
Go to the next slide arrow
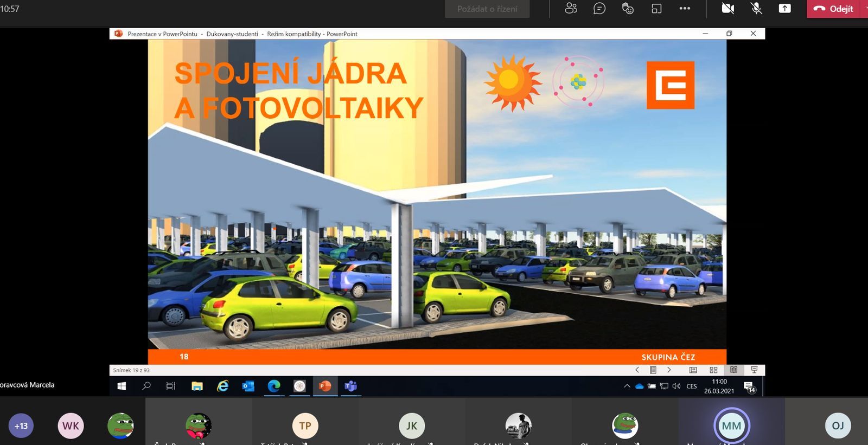point(669,370)
